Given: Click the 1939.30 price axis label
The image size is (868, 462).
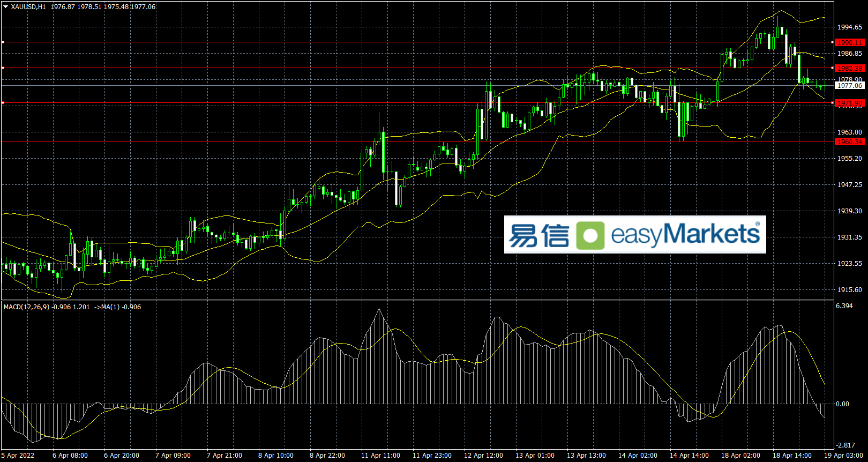Looking at the screenshot, I should (850, 211).
